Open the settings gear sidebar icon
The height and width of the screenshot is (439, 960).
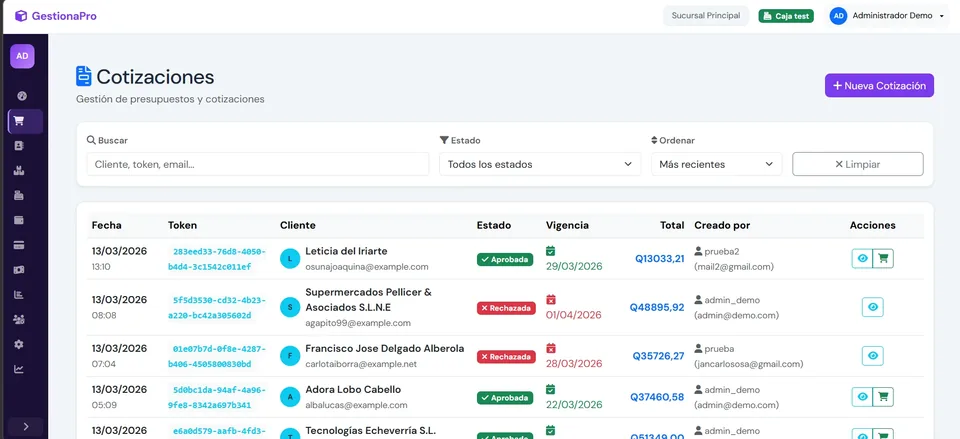(19, 345)
